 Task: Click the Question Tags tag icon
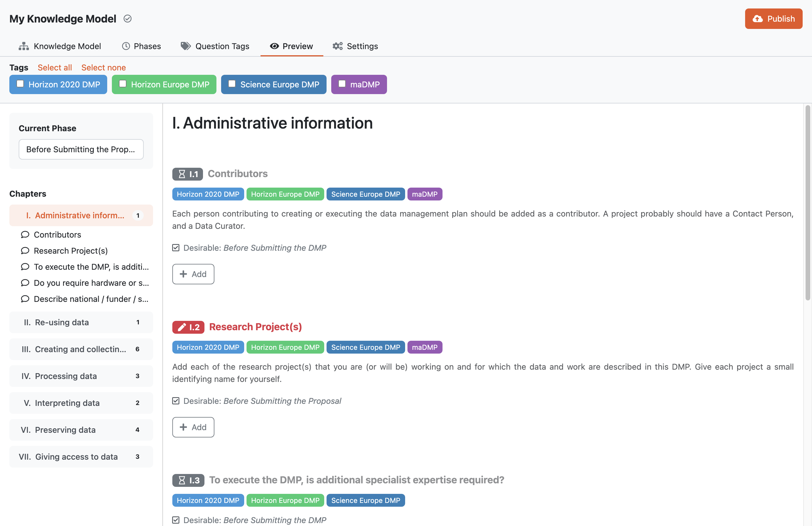(x=185, y=46)
